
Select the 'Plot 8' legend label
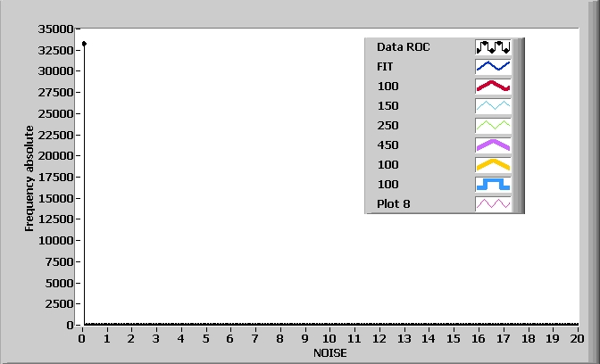tap(394, 204)
